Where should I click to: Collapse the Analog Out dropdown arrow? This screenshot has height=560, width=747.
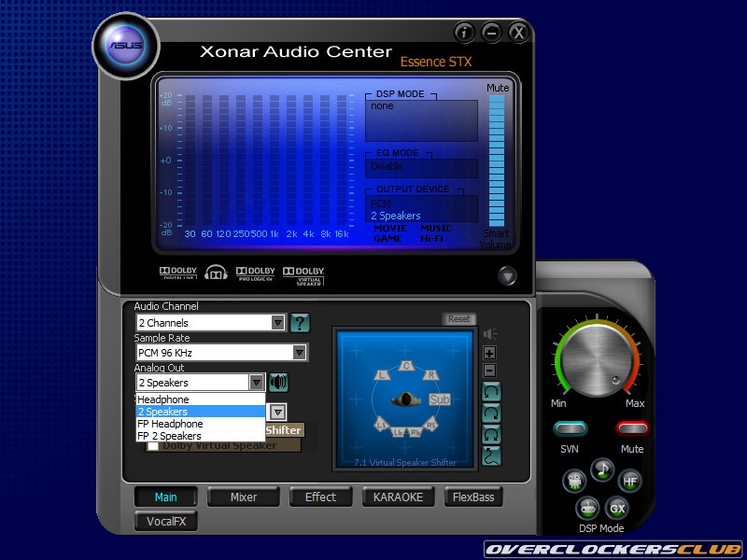point(256,383)
